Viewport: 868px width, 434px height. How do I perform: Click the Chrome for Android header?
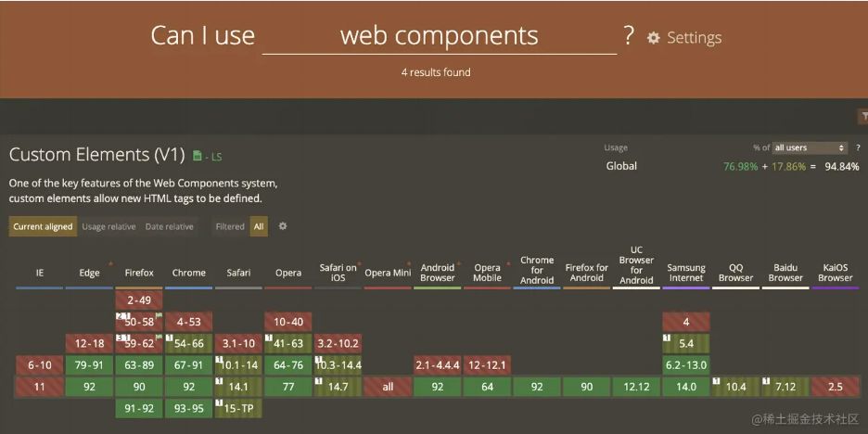(537, 270)
